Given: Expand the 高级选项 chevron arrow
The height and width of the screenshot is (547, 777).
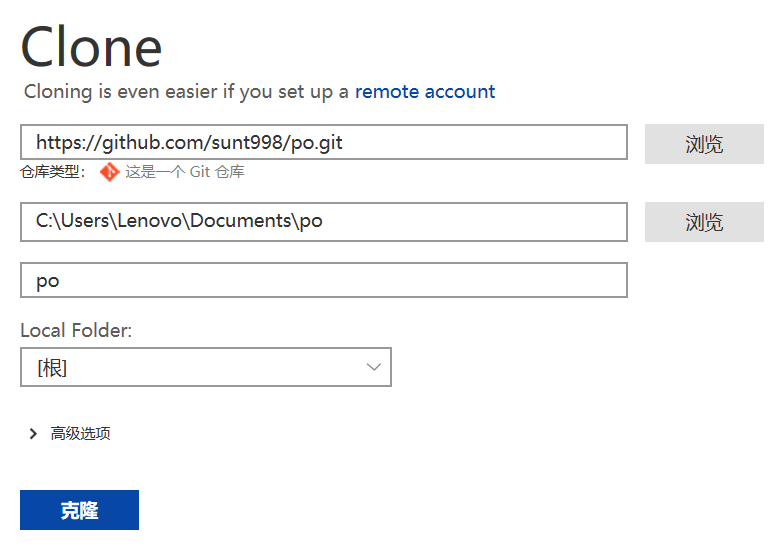Looking at the screenshot, I should [33, 434].
